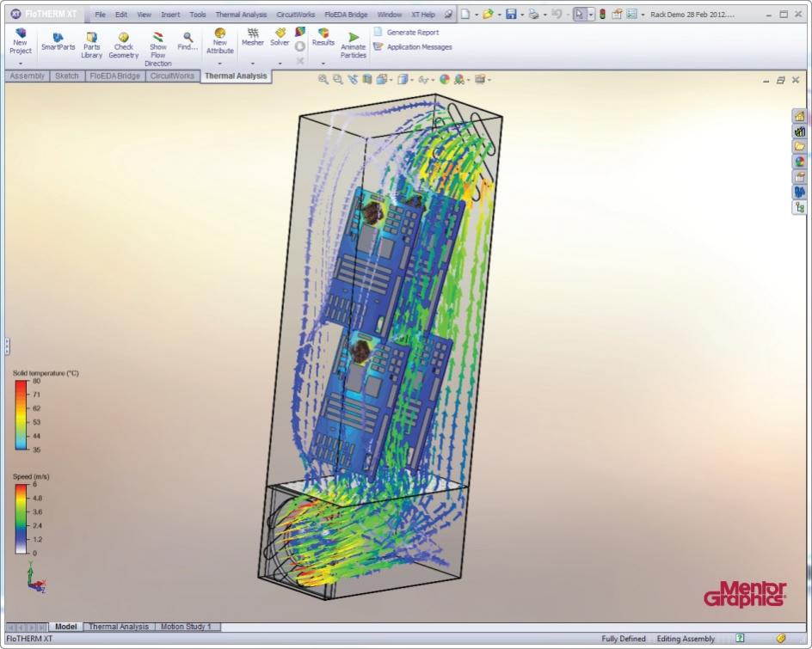Expand the New Project dropdown arrow
Viewport: 812px width, 649px height.
click(x=21, y=64)
